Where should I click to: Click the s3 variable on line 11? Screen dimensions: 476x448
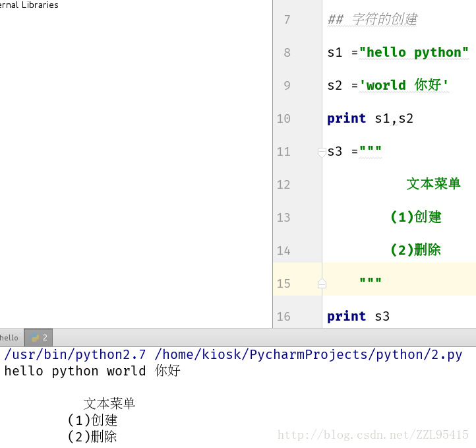(334, 152)
